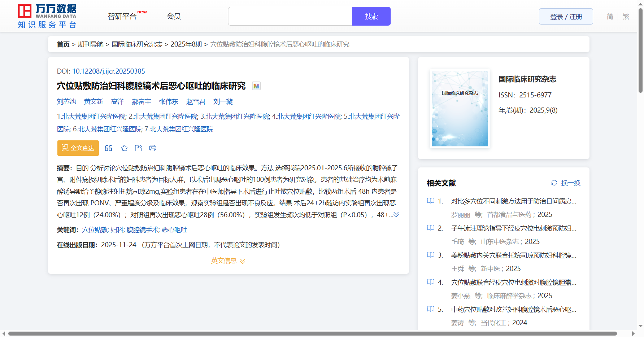Switch to simplified Chinese 简

pyautogui.click(x=610, y=17)
